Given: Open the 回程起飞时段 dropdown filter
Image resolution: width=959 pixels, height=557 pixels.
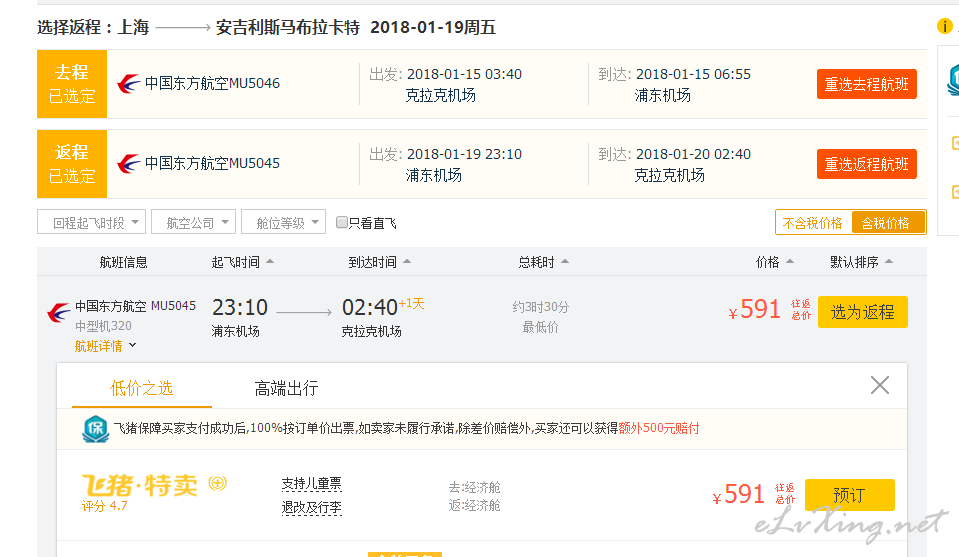Looking at the screenshot, I should pos(91,222).
